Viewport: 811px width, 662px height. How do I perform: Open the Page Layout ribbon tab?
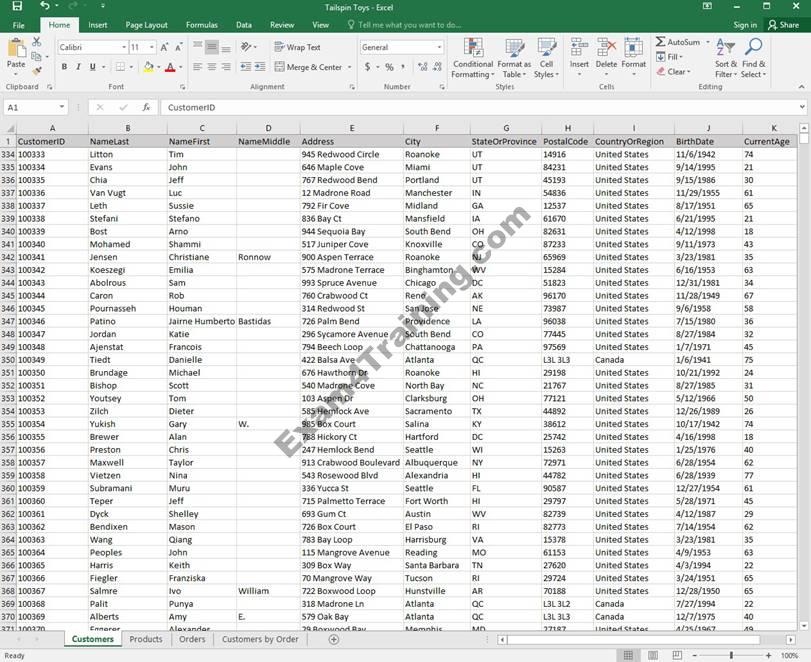coord(146,25)
